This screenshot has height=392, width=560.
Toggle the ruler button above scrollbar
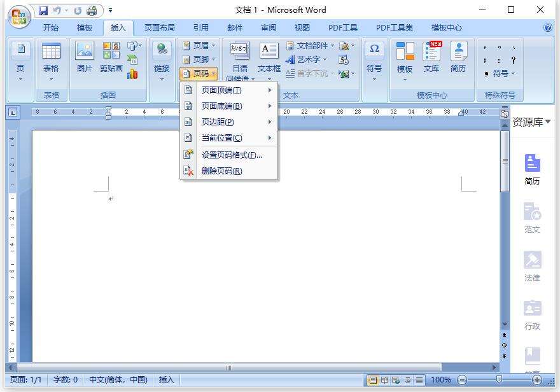505,113
